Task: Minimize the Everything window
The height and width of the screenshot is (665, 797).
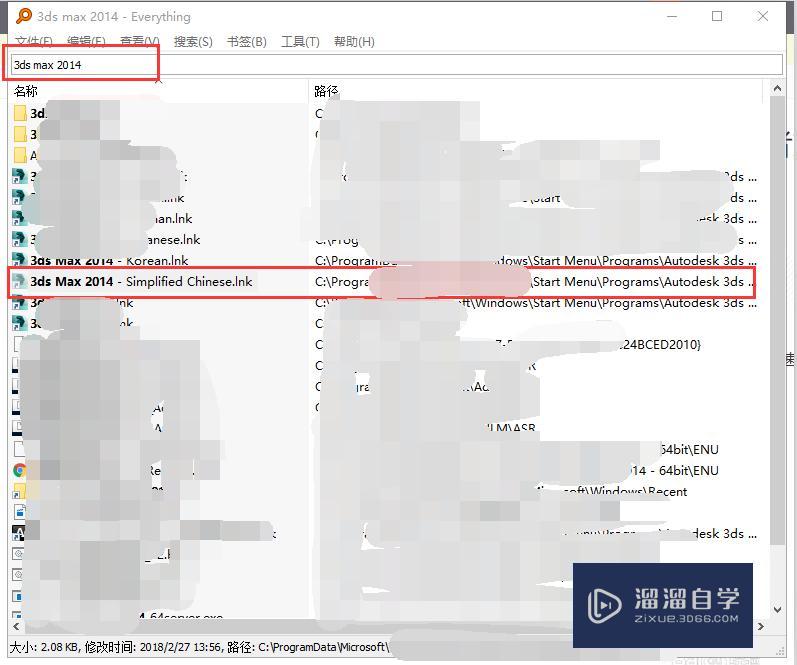Action: [x=672, y=16]
